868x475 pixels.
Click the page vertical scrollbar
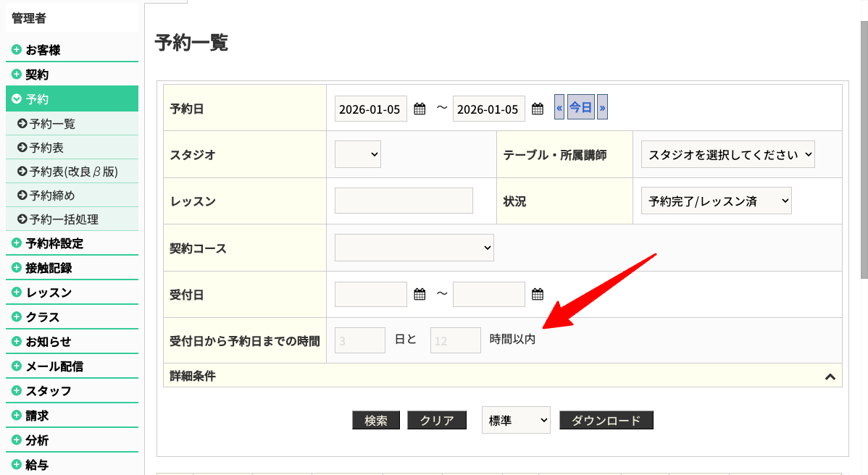864,145
